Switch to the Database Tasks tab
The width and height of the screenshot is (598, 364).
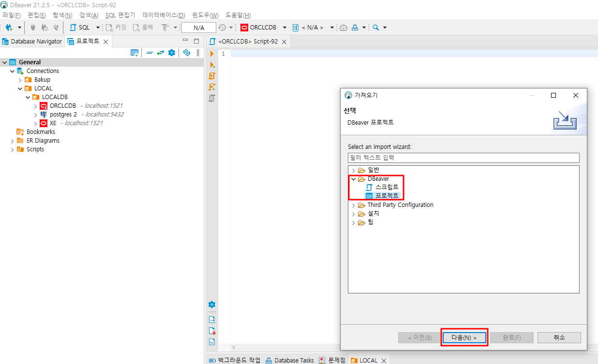point(289,360)
